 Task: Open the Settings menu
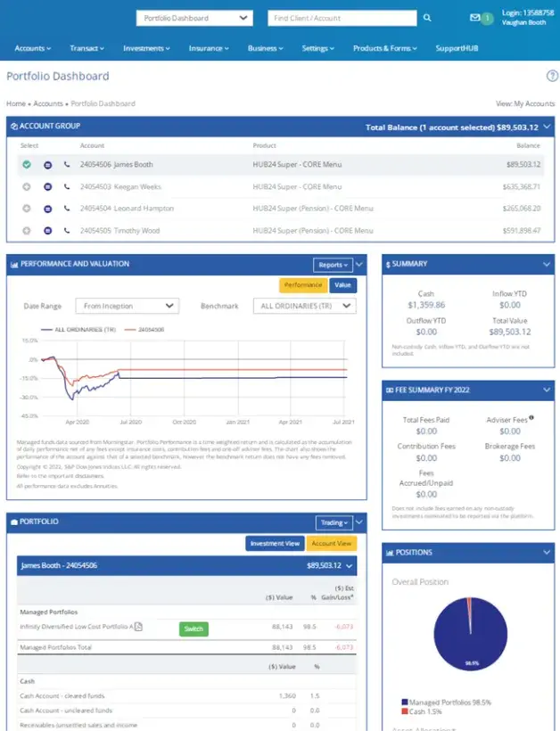(x=318, y=48)
